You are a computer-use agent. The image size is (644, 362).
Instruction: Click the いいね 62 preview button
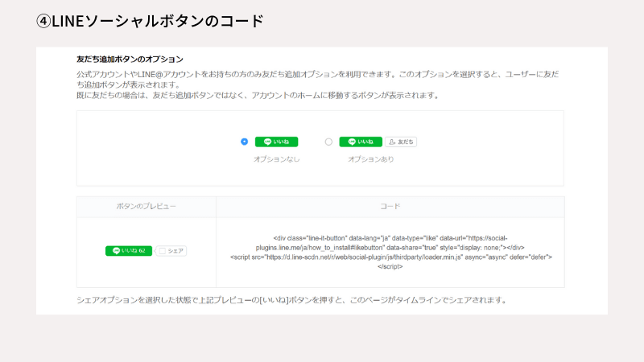pos(129,251)
